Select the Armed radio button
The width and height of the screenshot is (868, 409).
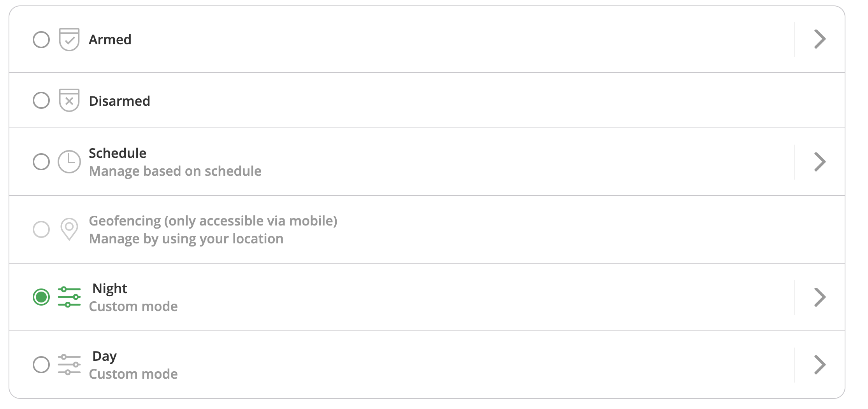click(x=41, y=39)
